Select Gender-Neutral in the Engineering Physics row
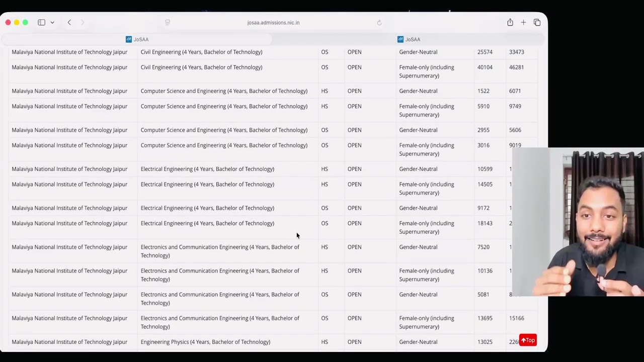 click(418, 342)
